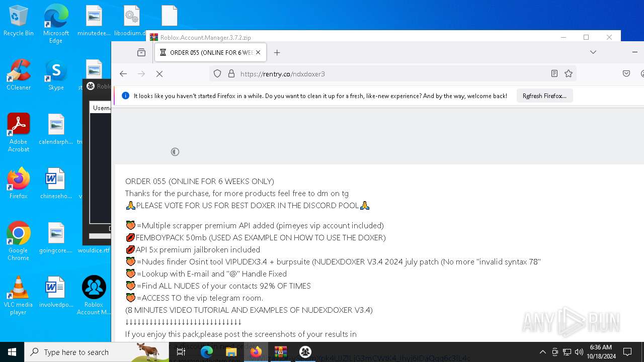Screen dimensions: 644x362
Task: Open Edge from the taskbar
Action: pyautogui.click(x=207, y=352)
